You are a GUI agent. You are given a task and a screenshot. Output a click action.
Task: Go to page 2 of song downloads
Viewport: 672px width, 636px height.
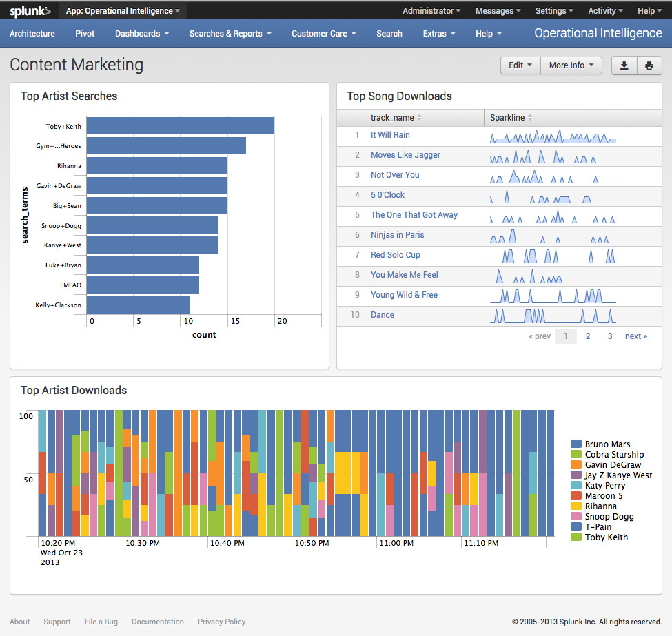588,336
